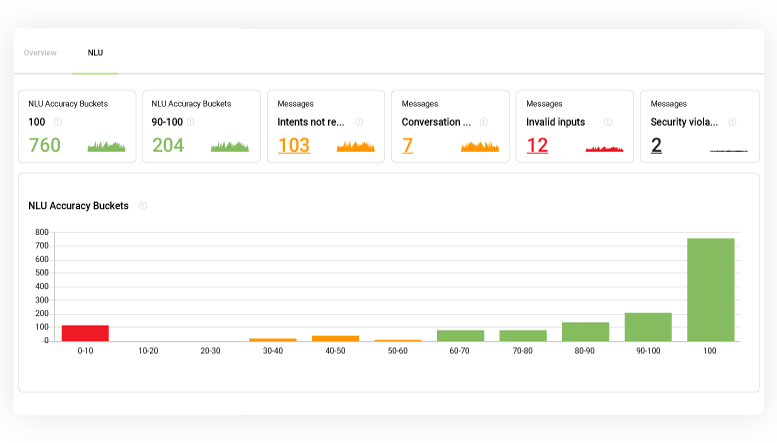Select the orange 40-50 bar
This screenshot has width=777, height=443.
(335, 338)
